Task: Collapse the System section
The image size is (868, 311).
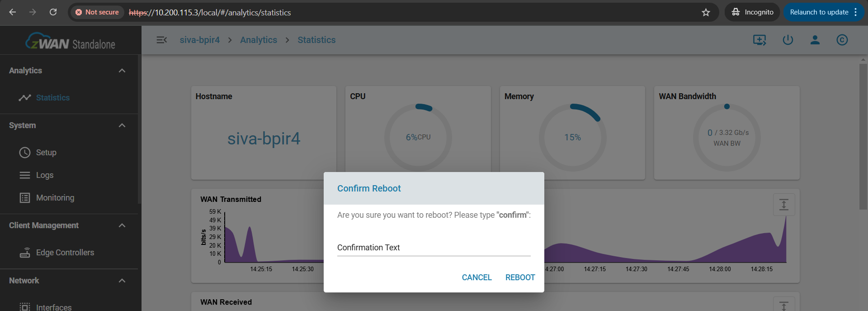Action: (122, 125)
